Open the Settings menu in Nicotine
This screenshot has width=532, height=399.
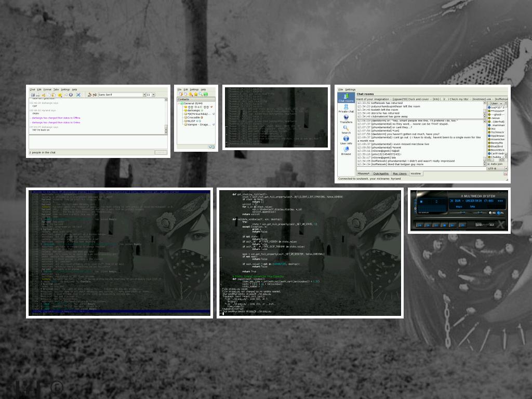[x=350, y=89]
